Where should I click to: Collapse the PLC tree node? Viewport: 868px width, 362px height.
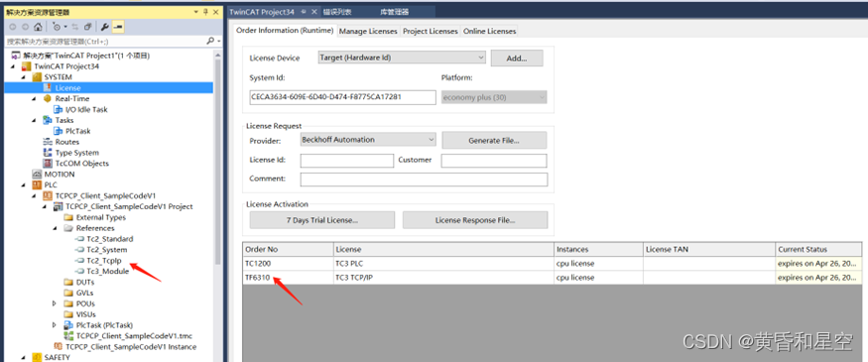click(x=23, y=184)
